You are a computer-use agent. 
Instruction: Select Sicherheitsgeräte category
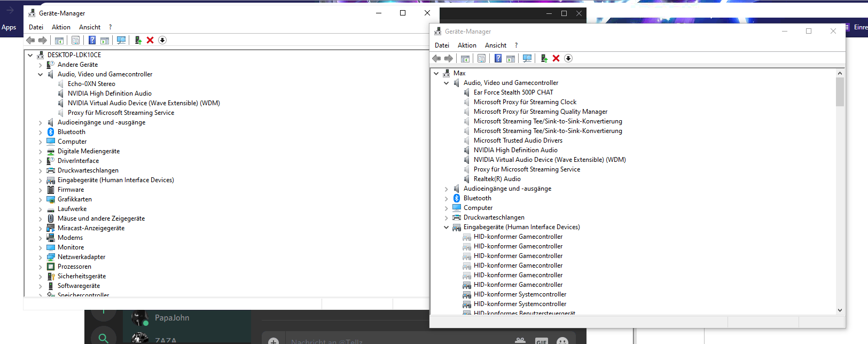pyautogui.click(x=82, y=276)
